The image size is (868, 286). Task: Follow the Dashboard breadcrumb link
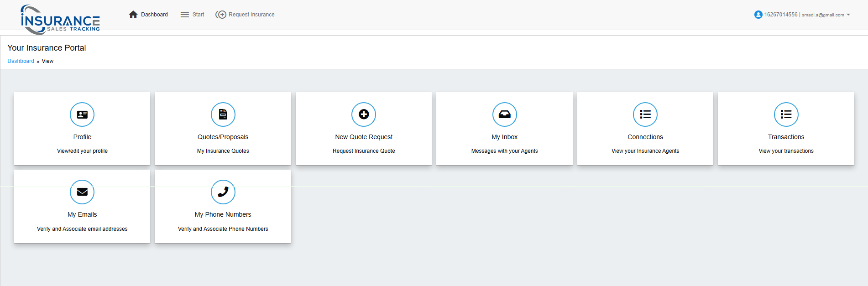pyautogui.click(x=21, y=61)
